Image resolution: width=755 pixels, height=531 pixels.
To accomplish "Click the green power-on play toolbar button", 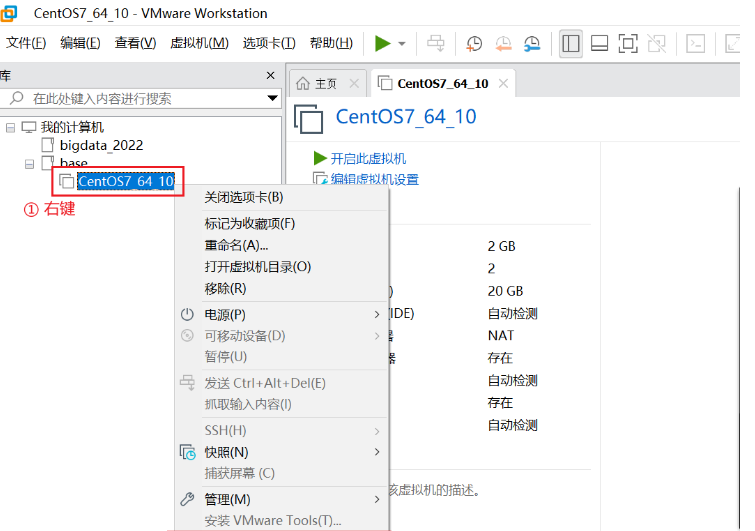I will [x=383, y=43].
